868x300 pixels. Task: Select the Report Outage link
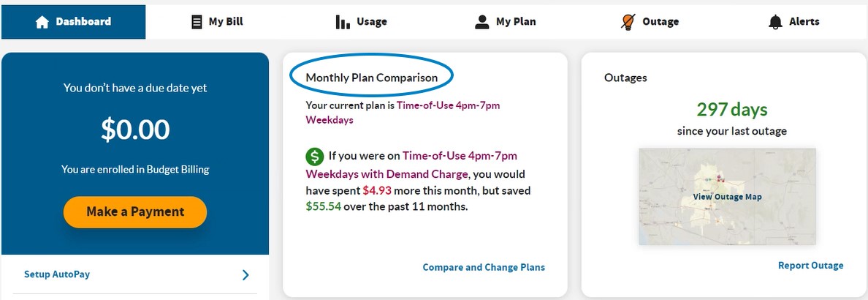pos(810,266)
